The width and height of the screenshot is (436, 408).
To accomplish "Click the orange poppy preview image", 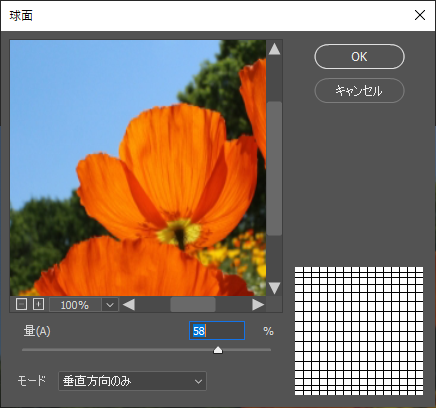I will [x=138, y=168].
